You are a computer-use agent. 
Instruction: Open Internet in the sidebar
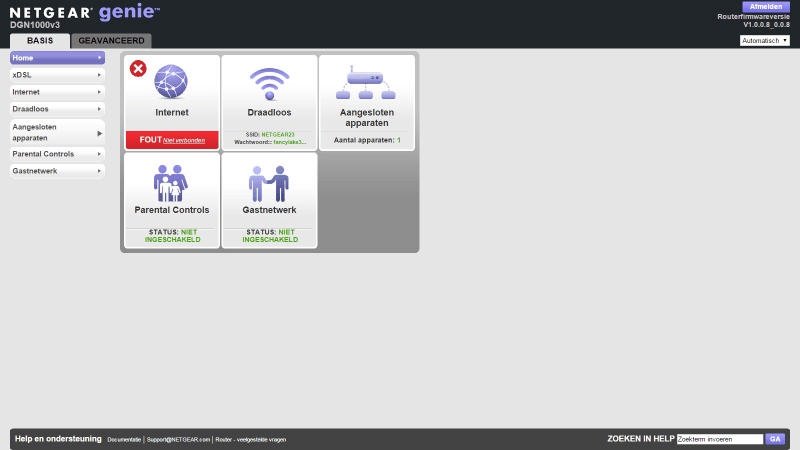(57, 92)
